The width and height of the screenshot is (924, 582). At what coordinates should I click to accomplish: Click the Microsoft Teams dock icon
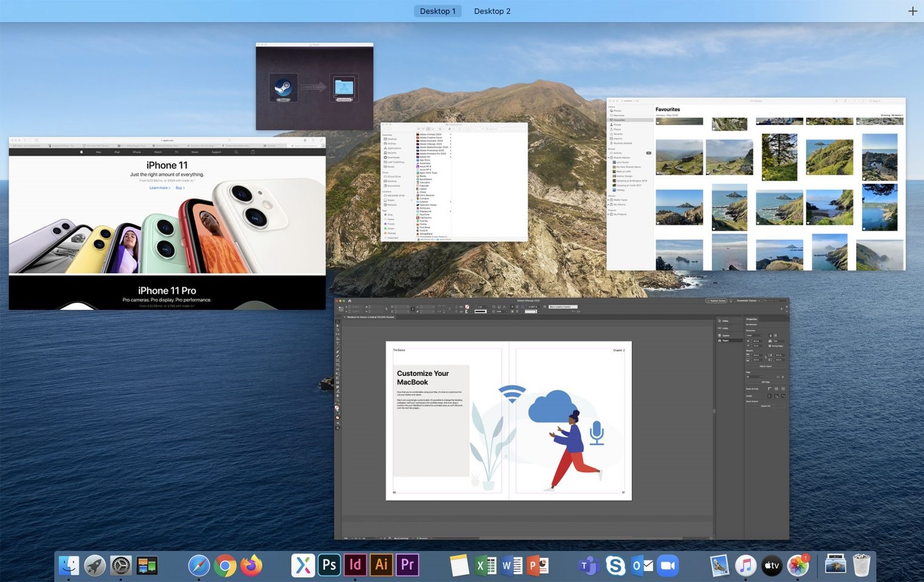point(589,566)
